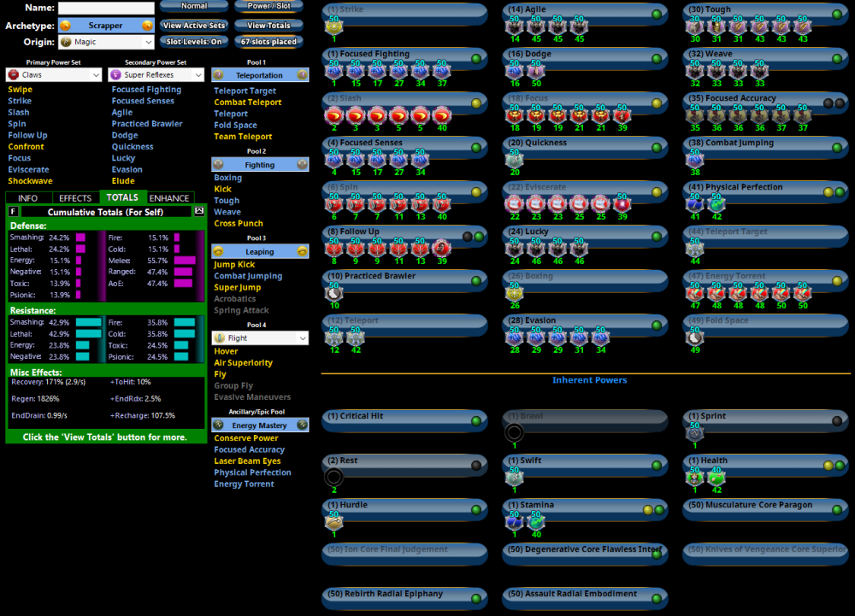This screenshot has height=616, width=855.
Task: Click the enhancement slot under Strike
Action: [x=333, y=27]
